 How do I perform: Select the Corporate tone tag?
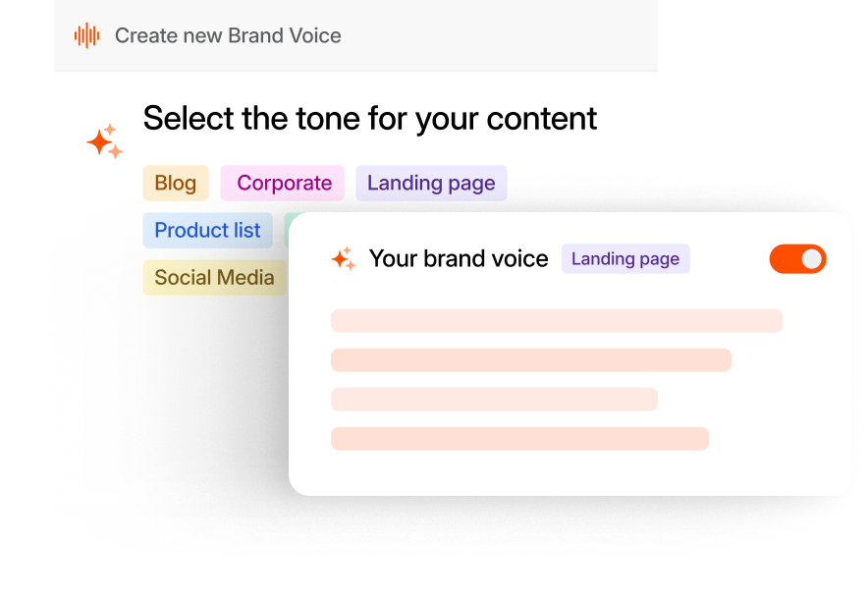[282, 183]
